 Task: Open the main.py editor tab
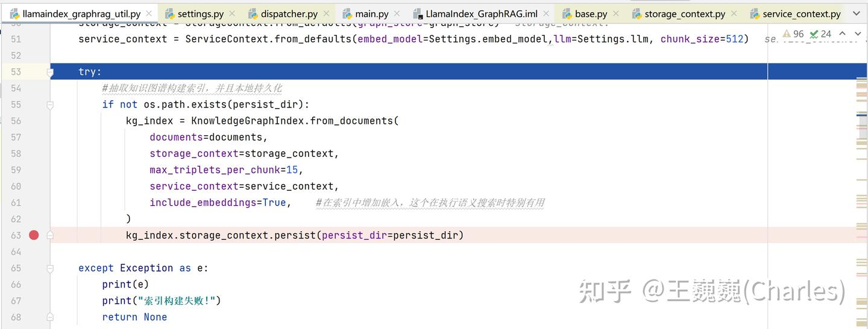click(371, 13)
